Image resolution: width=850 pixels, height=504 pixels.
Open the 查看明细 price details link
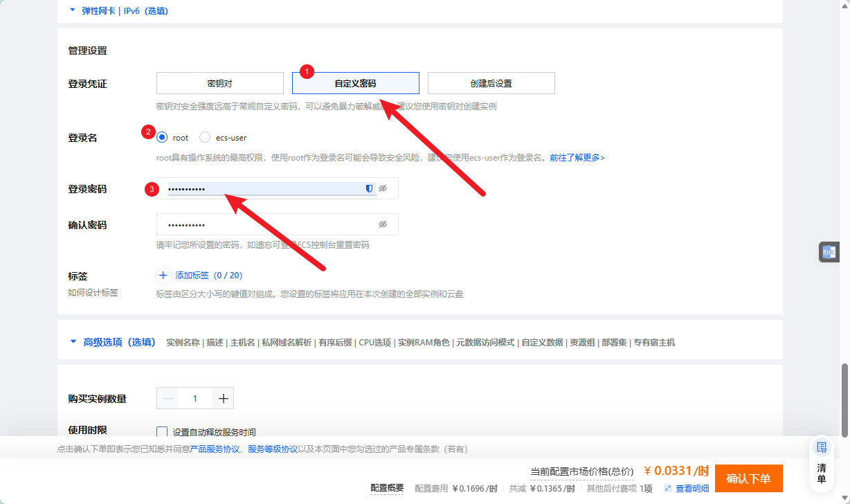click(x=692, y=489)
